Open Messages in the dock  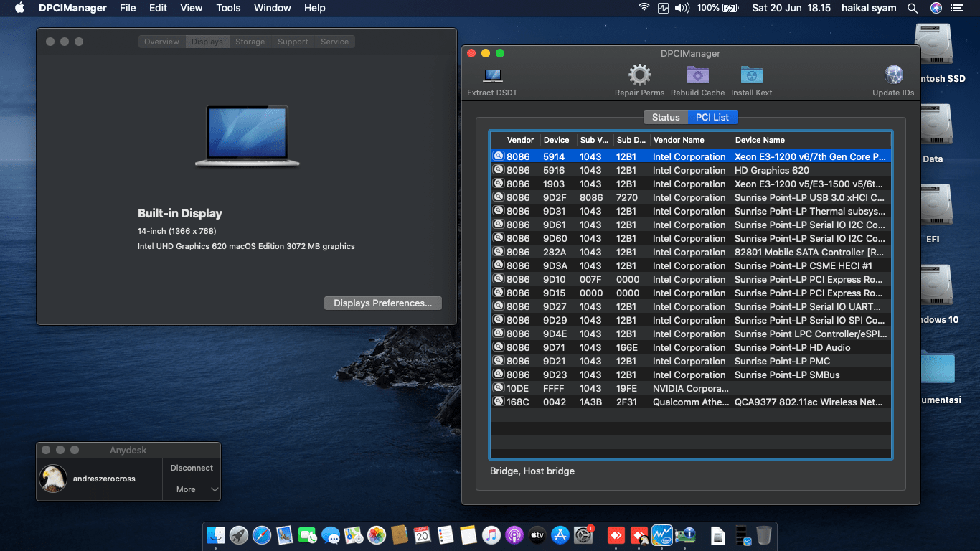(x=331, y=534)
